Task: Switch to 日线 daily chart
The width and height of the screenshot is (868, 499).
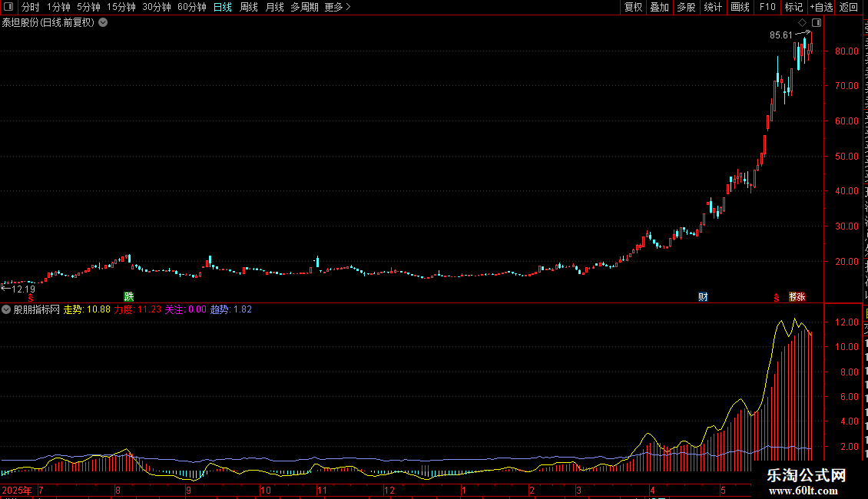Action: (223, 7)
